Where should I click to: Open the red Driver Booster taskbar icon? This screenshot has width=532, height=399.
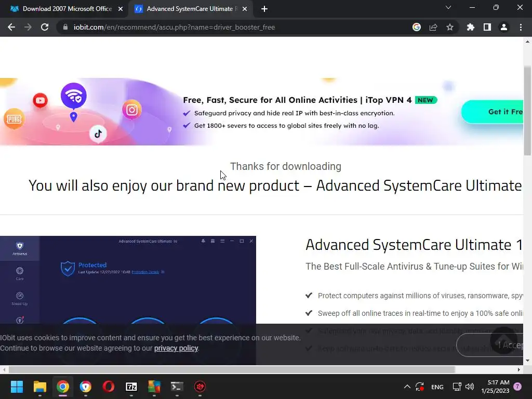[x=200, y=387]
